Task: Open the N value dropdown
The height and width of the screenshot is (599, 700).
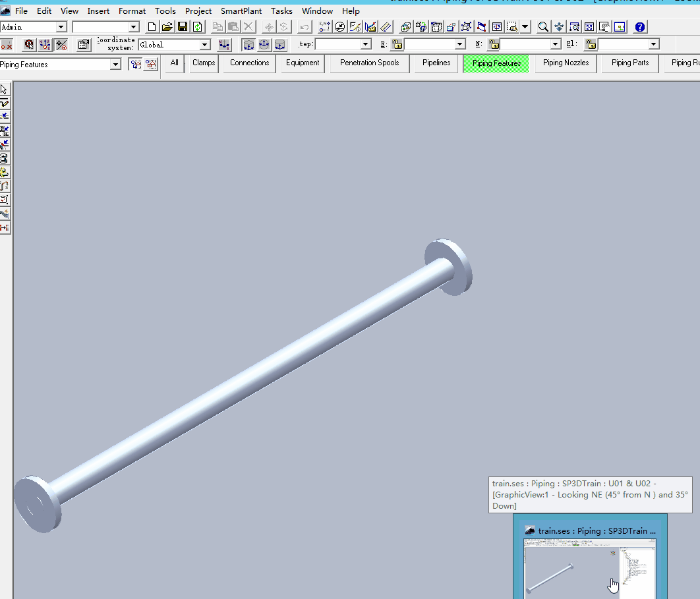Action: pos(556,44)
